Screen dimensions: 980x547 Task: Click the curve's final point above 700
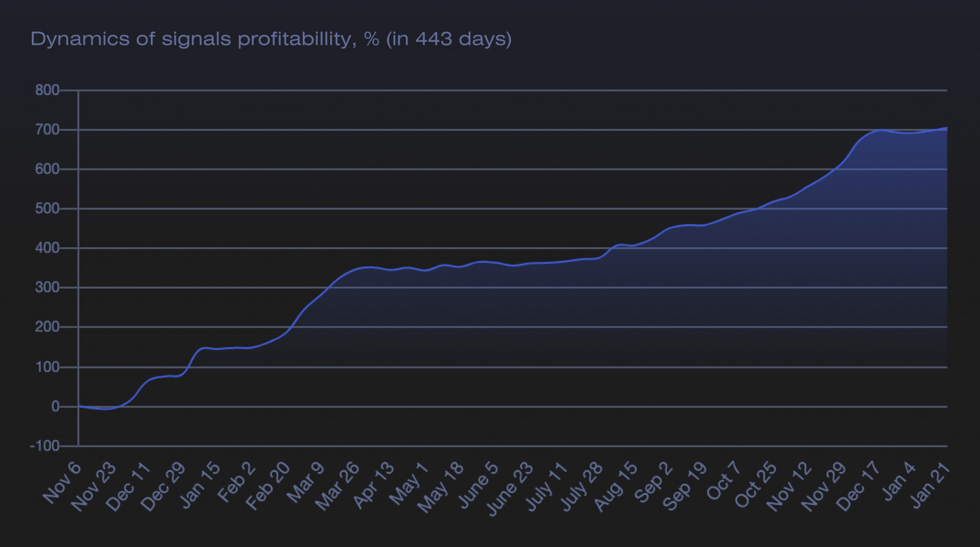tap(947, 128)
